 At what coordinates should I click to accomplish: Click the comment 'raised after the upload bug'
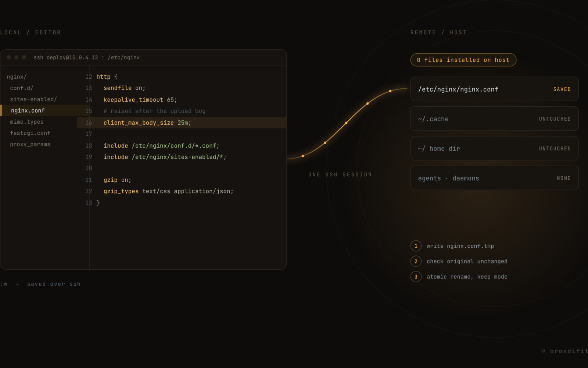(x=154, y=111)
